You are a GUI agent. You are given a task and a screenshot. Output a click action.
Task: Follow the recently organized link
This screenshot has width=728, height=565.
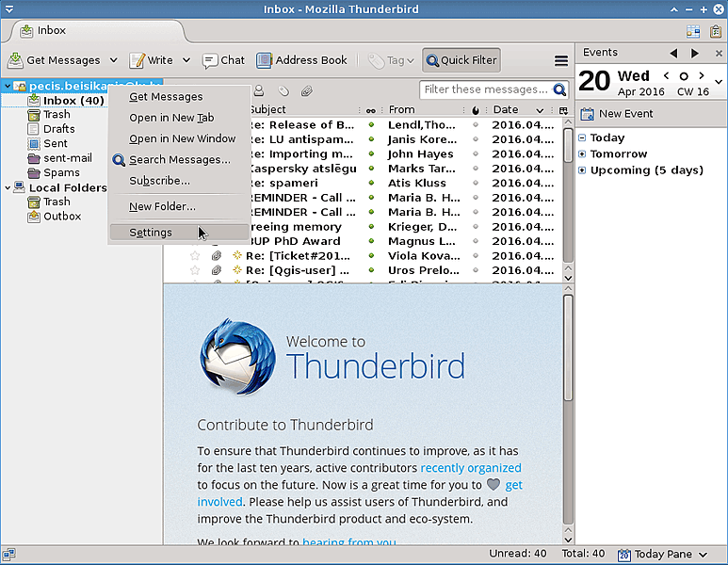471,468
